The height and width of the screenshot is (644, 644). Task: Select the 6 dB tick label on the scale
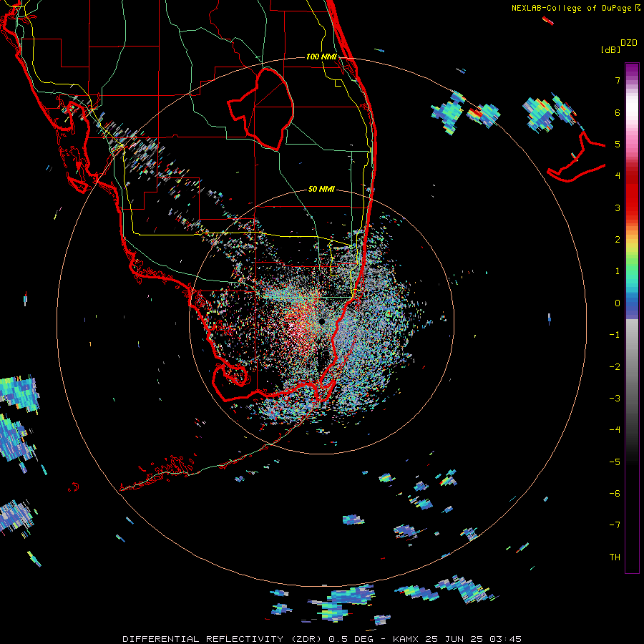point(618,112)
